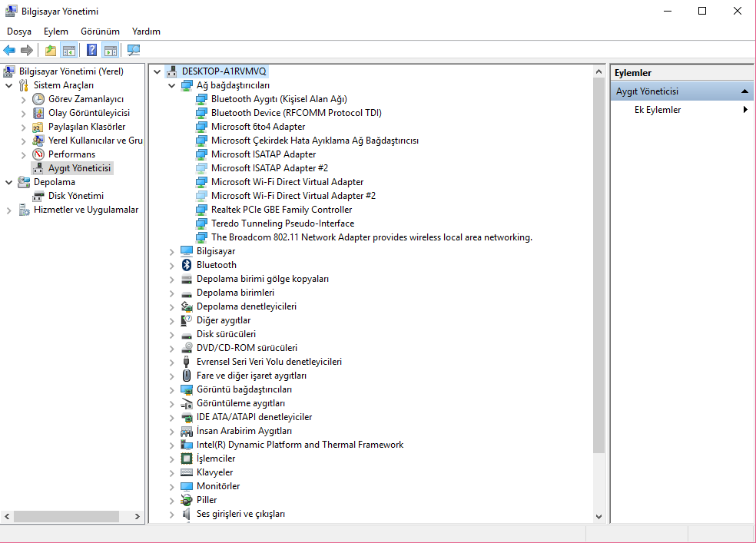Select Teredo Tunneling Pseudo-Interface

click(283, 223)
